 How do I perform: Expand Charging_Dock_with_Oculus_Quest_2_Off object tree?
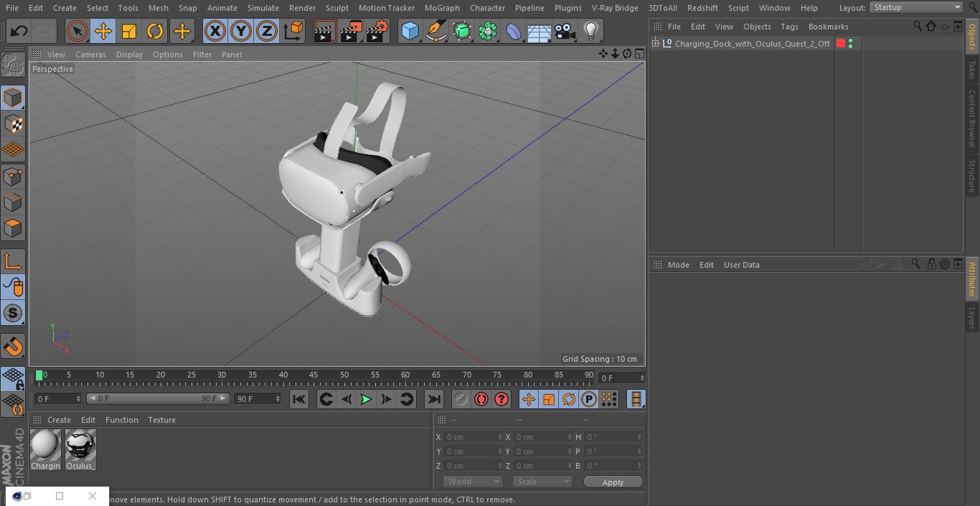655,44
